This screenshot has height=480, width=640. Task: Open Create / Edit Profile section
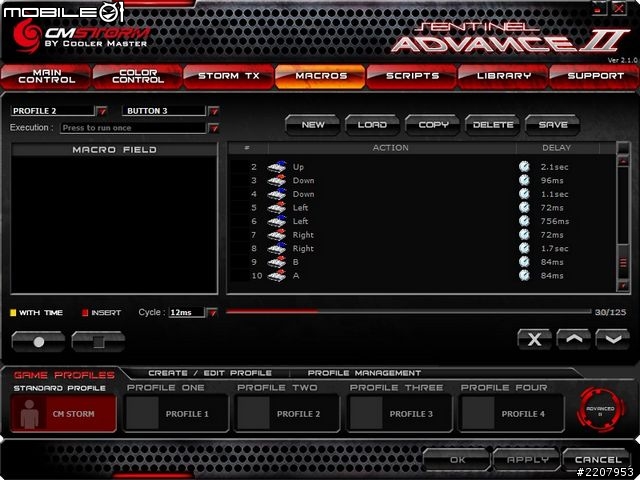coord(210,373)
